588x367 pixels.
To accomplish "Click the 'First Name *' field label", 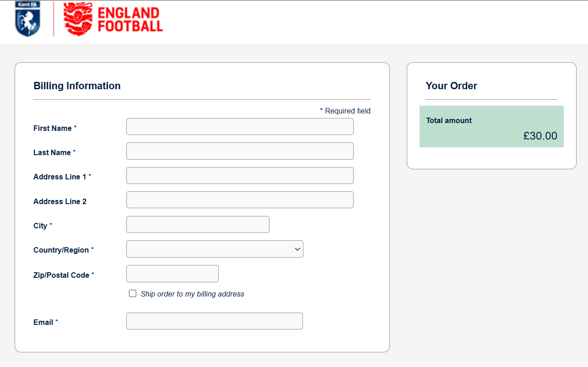I will tap(55, 129).
